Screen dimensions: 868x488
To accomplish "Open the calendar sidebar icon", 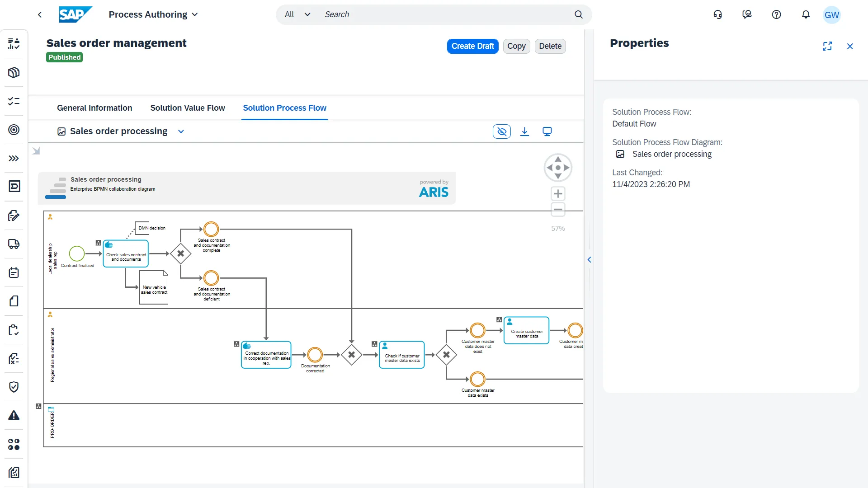I will pos(14,273).
